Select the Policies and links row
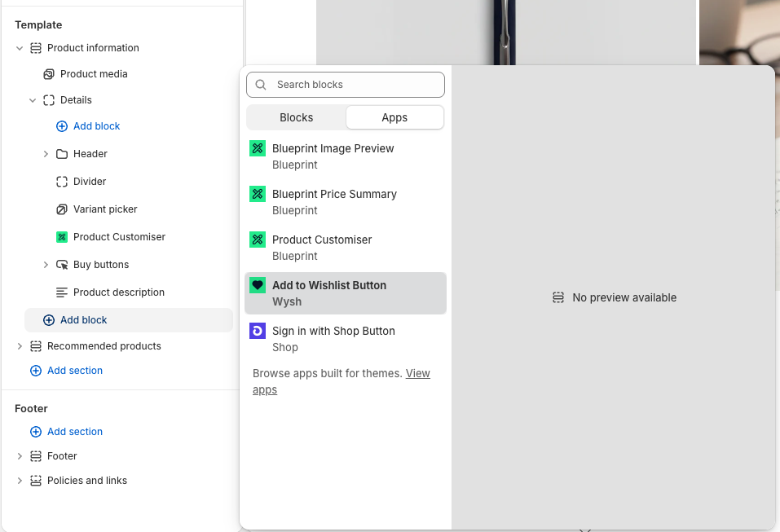The width and height of the screenshot is (780, 532). (122, 481)
